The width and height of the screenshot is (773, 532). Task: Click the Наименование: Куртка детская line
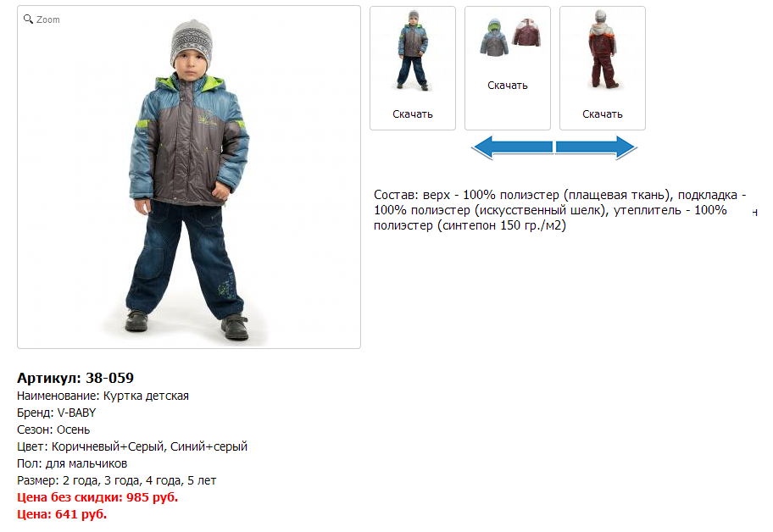pos(103,396)
